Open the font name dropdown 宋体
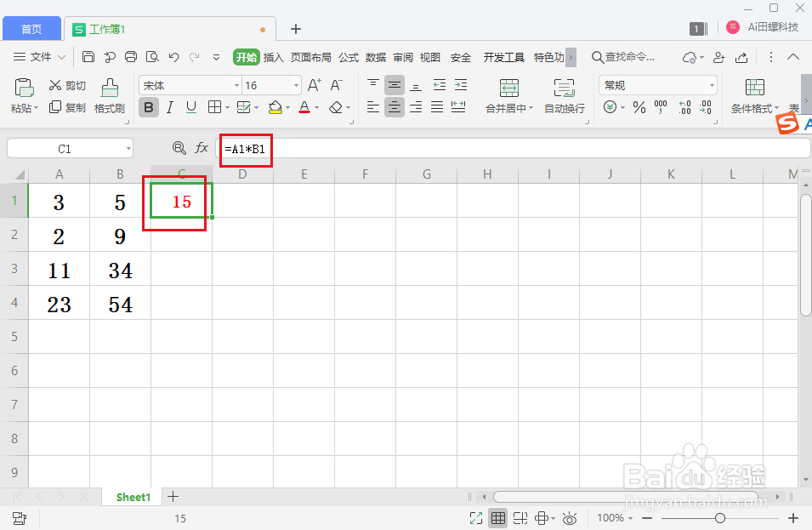Viewport: 812px width, 530px height. [x=236, y=85]
